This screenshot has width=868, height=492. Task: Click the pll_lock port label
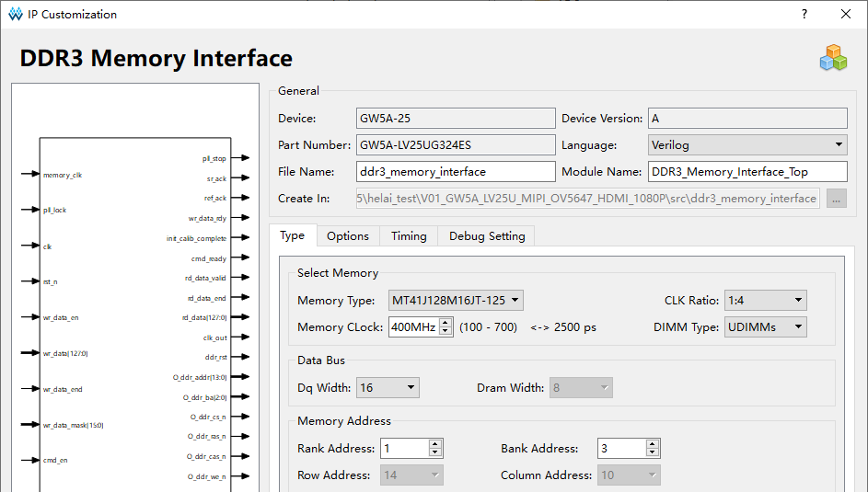55,210
